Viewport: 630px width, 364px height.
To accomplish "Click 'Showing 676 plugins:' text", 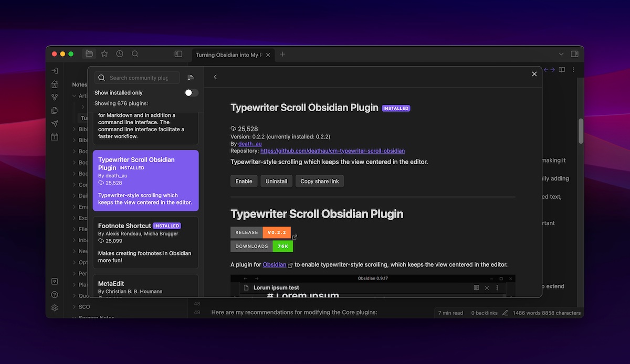I will [x=121, y=103].
